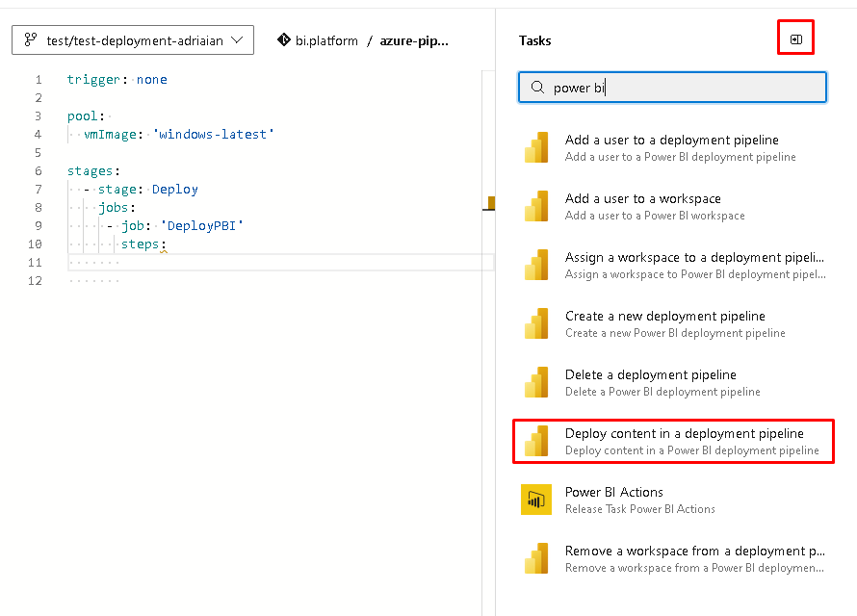Place cursor on empty editor line 11
Screen dimensions: 857x616
click(289, 263)
